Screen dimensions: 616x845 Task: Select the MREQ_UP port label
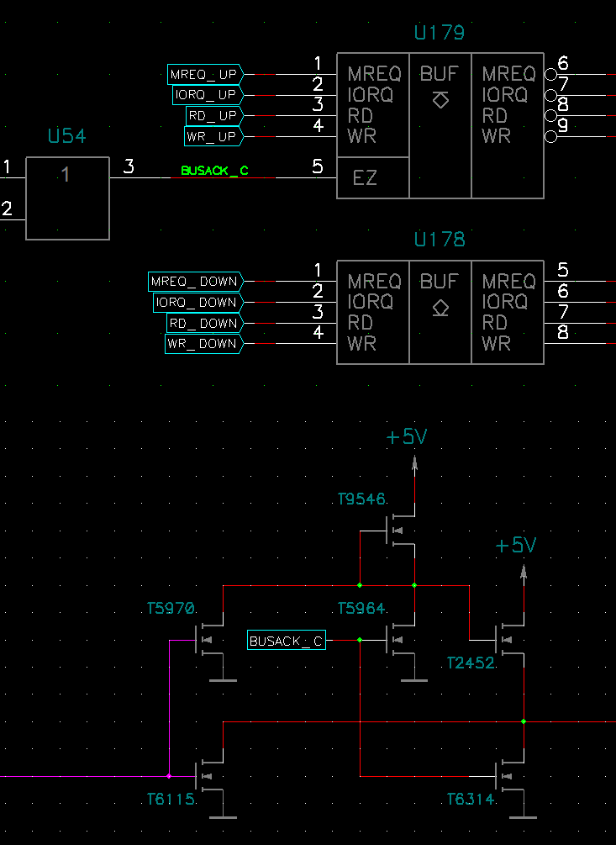click(204, 74)
